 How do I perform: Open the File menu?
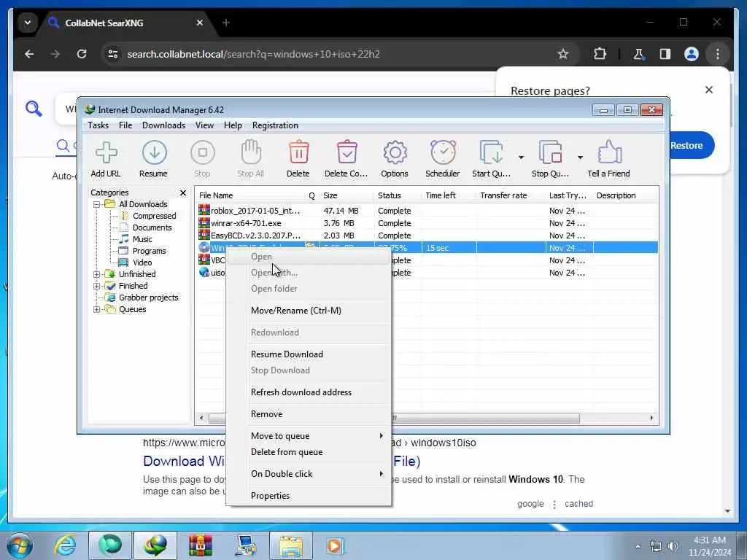click(x=125, y=125)
